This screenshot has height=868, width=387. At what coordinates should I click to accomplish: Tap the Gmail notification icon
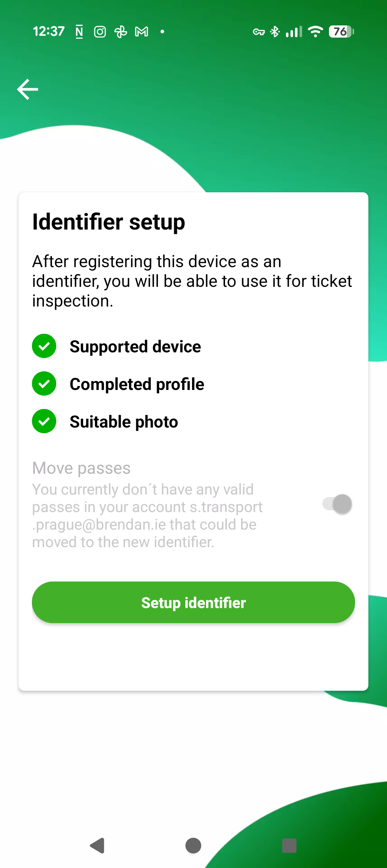pyautogui.click(x=142, y=32)
